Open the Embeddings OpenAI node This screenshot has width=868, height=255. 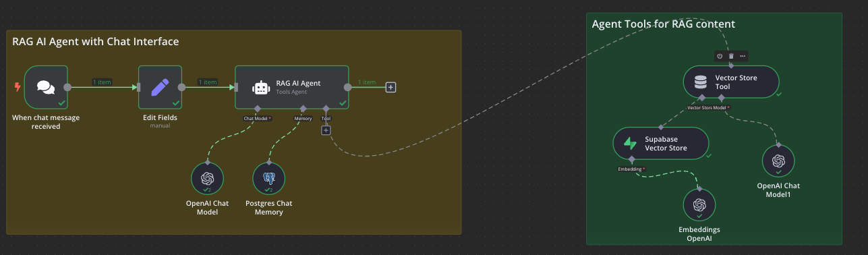pyautogui.click(x=699, y=204)
